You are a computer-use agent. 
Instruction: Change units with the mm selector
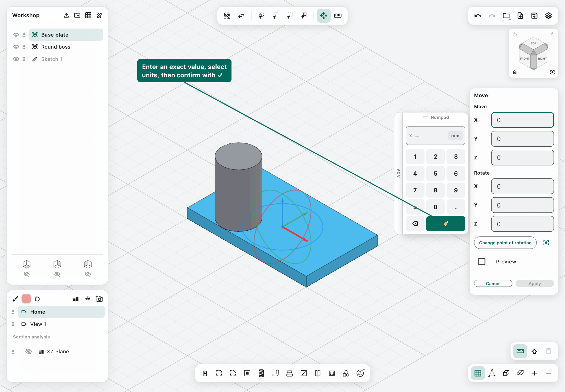tap(455, 136)
